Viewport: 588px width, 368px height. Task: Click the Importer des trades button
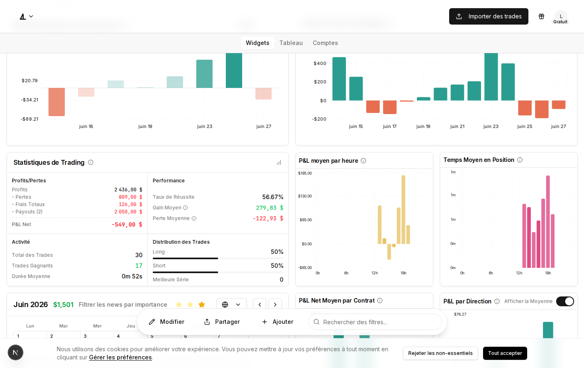(x=488, y=16)
